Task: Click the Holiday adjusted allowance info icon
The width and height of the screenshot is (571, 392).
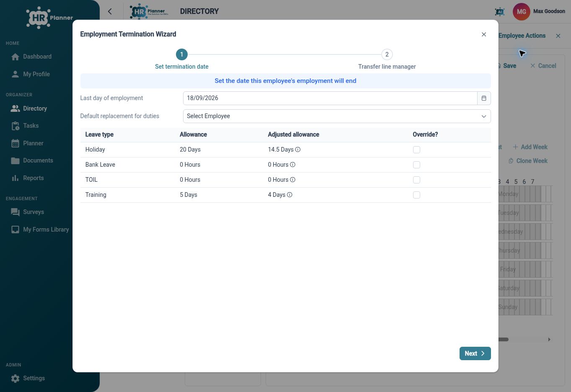Action: pyautogui.click(x=298, y=150)
